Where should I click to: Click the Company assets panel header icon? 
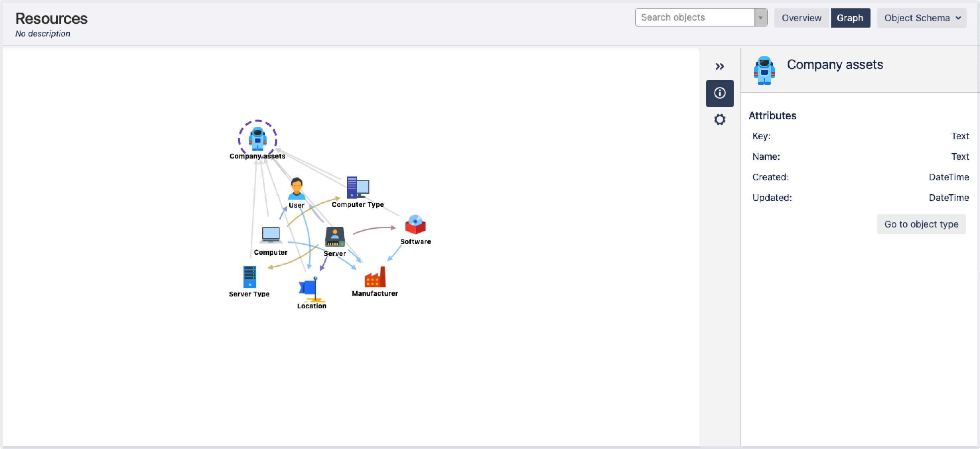coord(764,70)
